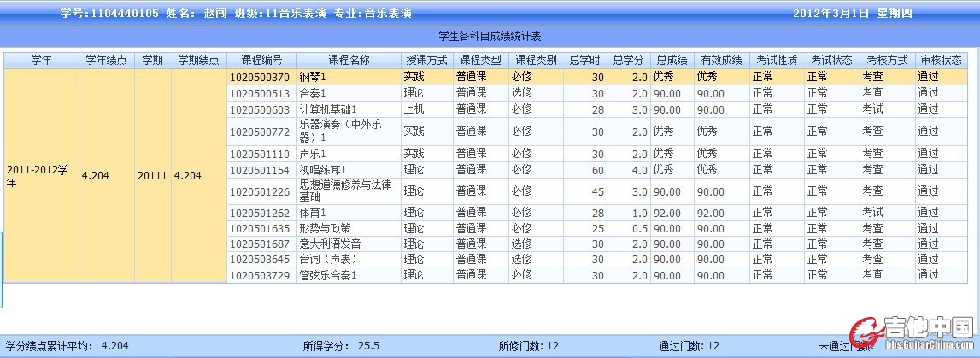Select course code 1020500772

(260, 132)
